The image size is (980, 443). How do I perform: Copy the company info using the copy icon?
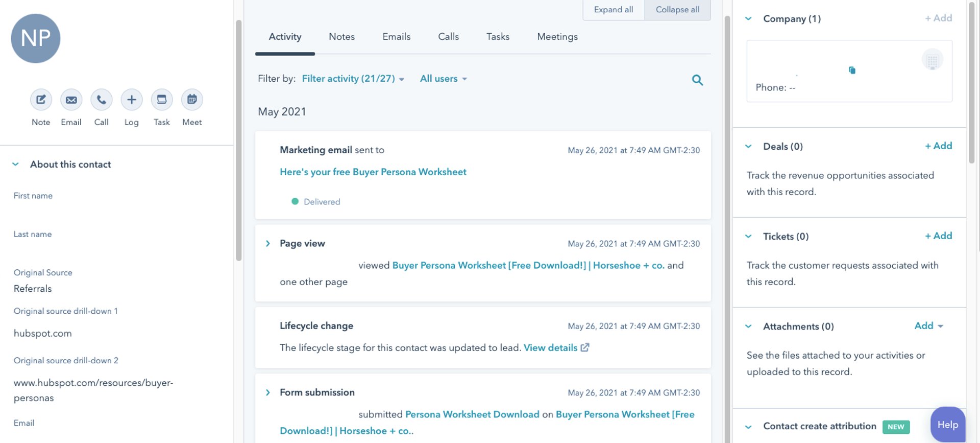pos(852,71)
